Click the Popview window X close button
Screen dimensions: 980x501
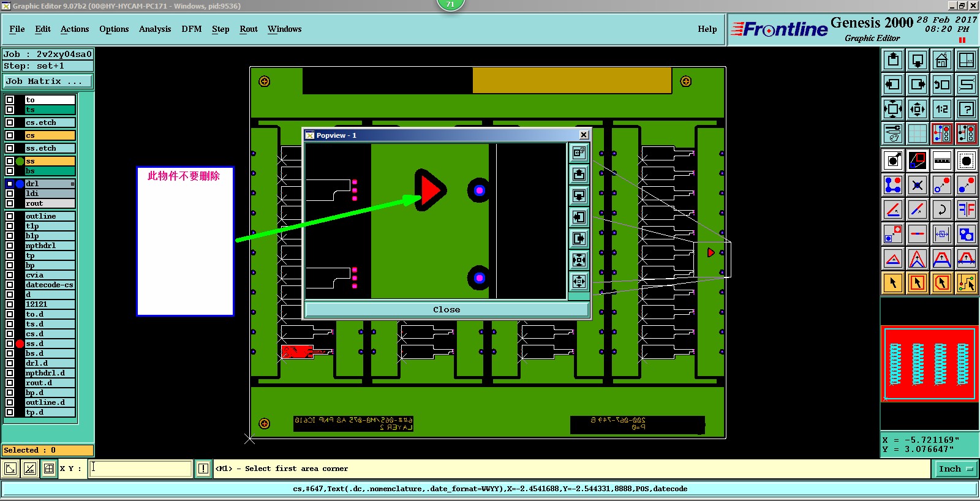pyautogui.click(x=584, y=135)
